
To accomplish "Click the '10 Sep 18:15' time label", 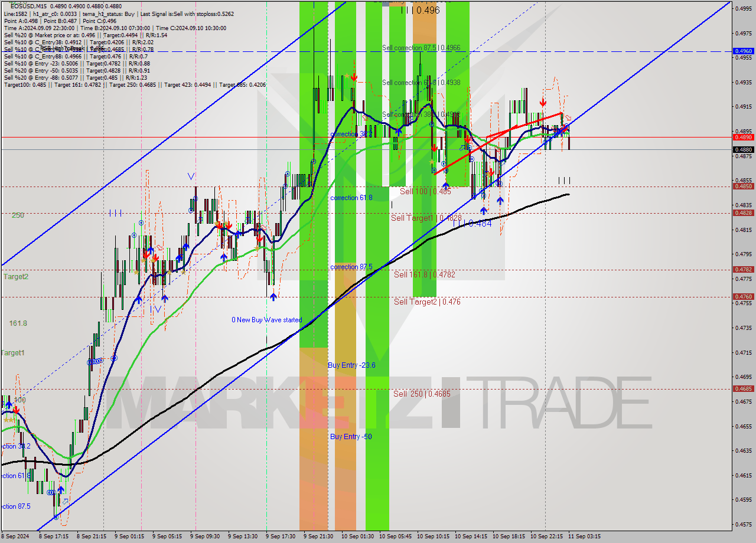I will tap(509, 537).
